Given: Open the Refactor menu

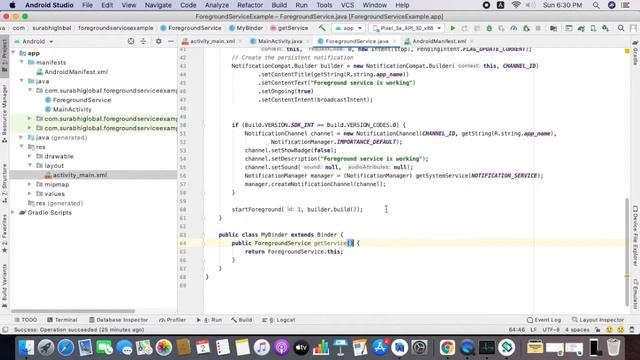Looking at the screenshot, I should (250, 5).
